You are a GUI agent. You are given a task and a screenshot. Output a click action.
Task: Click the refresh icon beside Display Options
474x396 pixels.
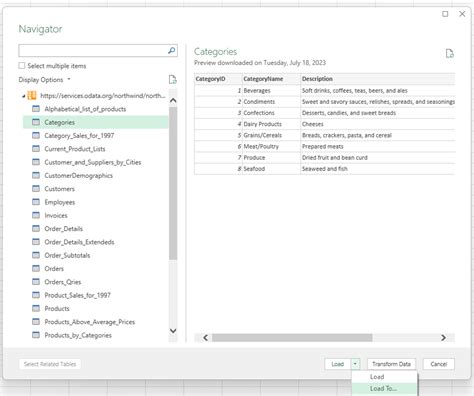click(x=172, y=80)
